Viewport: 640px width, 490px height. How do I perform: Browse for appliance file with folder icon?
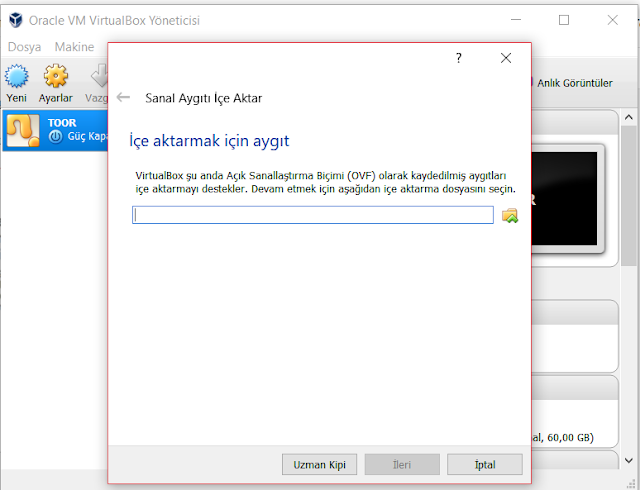(x=510, y=215)
